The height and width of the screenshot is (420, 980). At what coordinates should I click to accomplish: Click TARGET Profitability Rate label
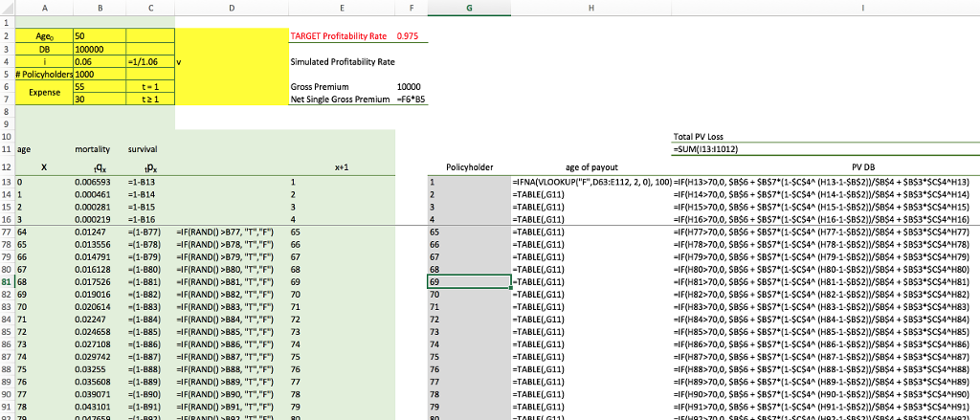pos(338,36)
